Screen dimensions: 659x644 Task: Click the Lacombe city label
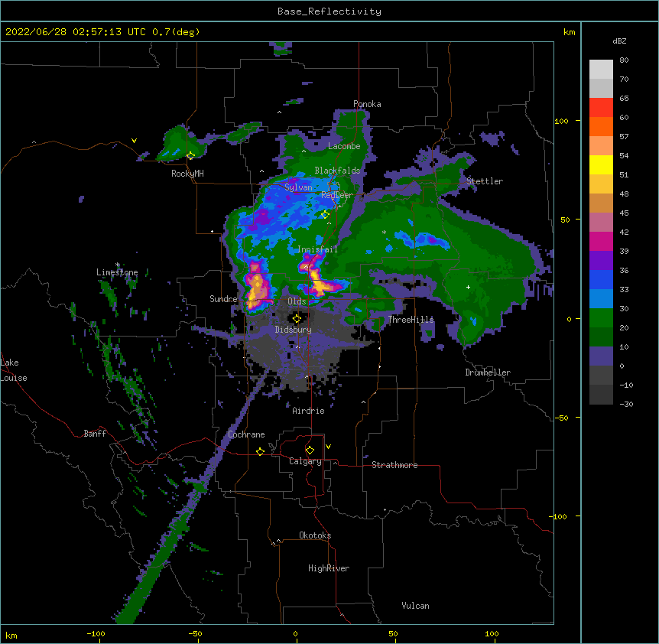344,146
